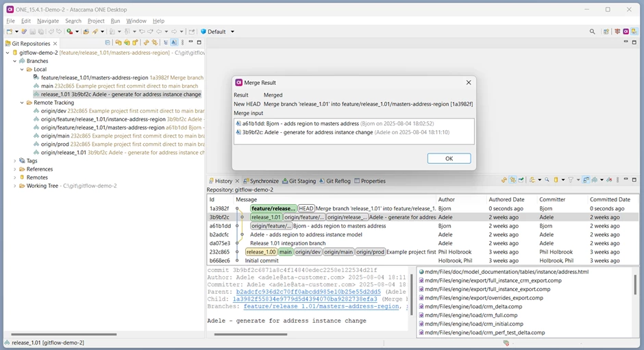Image resolution: width=644 pixels, height=350 pixels.
Task: Collapse the Remote Tracking folder
Action: coord(22,103)
